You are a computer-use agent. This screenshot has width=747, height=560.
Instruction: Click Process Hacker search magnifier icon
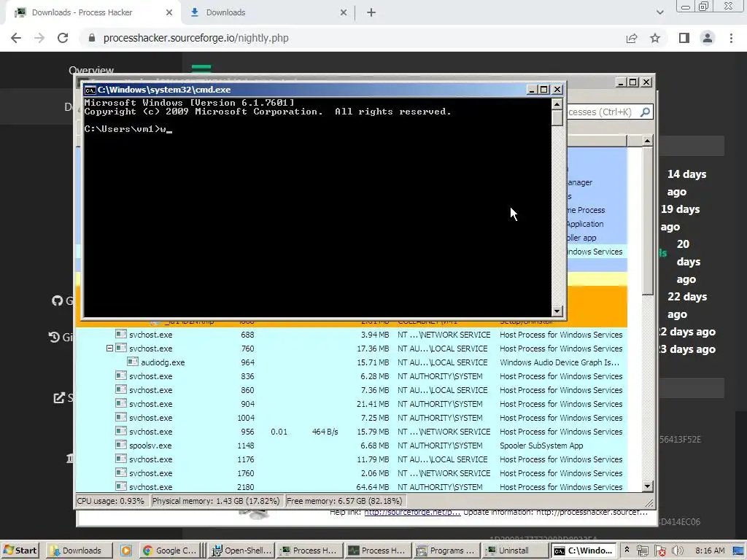pos(645,112)
